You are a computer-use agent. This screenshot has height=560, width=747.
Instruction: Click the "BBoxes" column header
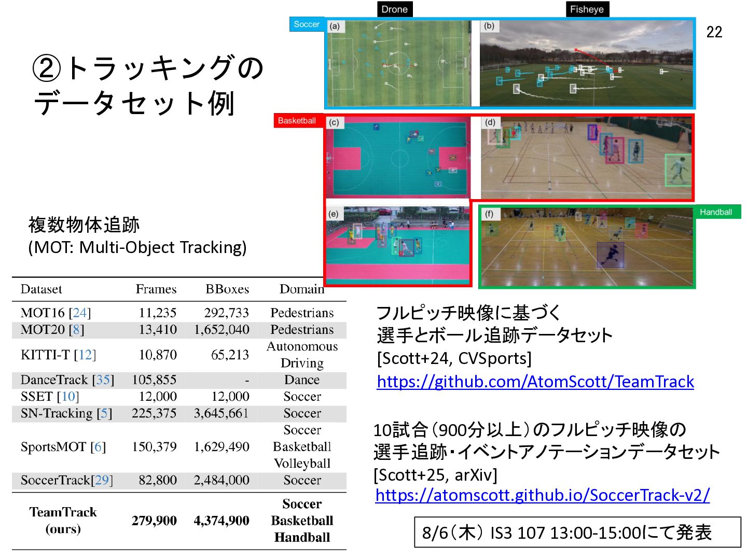pos(227,289)
